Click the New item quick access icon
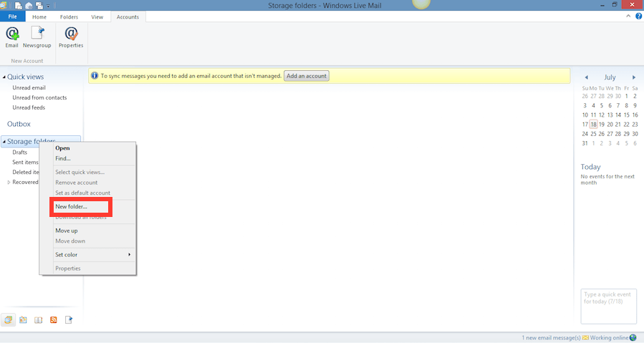The width and height of the screenshot is (644, 343). (19, 5)
